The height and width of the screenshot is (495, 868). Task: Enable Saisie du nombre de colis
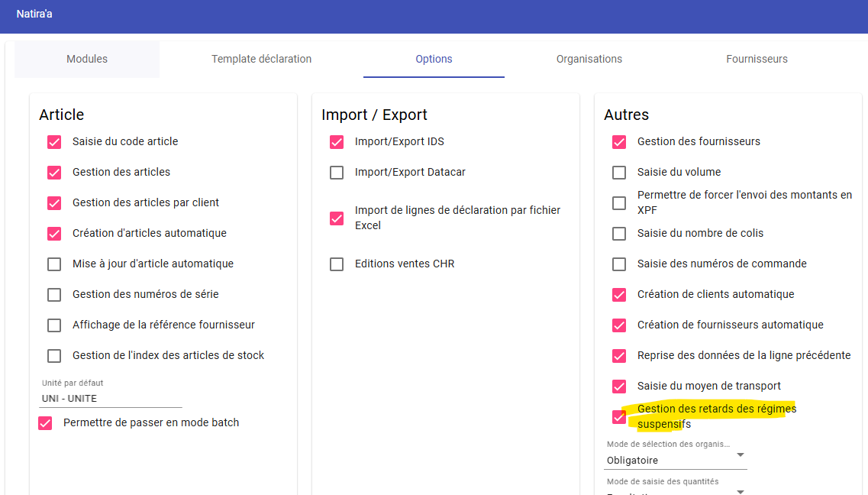pos(619,234)
